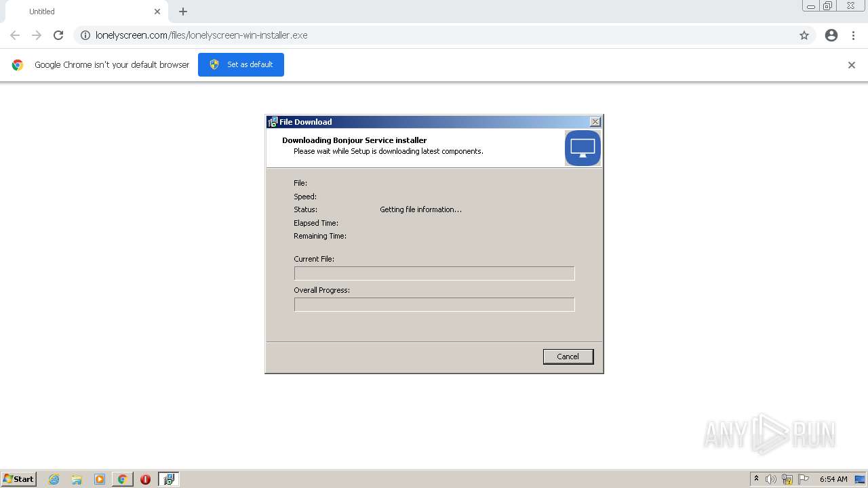The width and height of the screenshot is (868, 488).
Task: Click the network tray icon
Action: tap(787, 479)
